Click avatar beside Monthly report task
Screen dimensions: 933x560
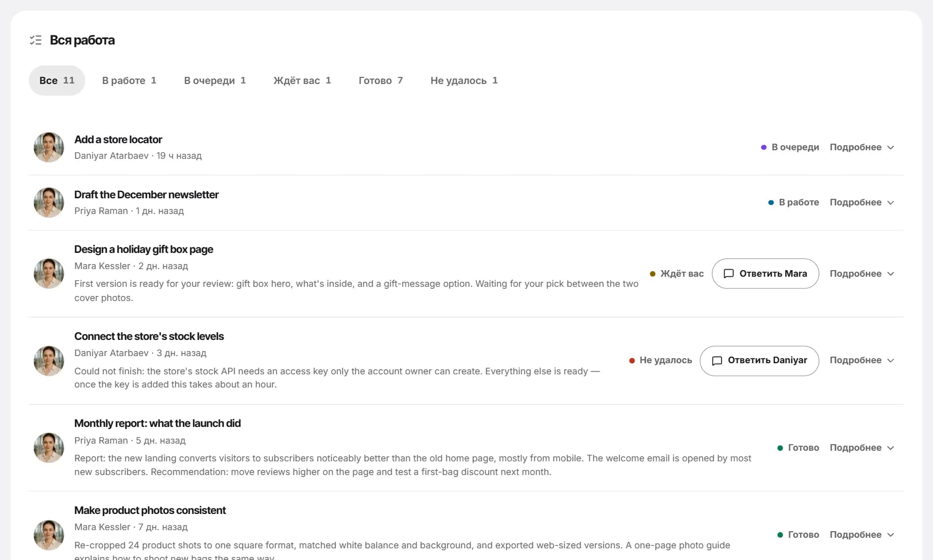click(49, 448)
